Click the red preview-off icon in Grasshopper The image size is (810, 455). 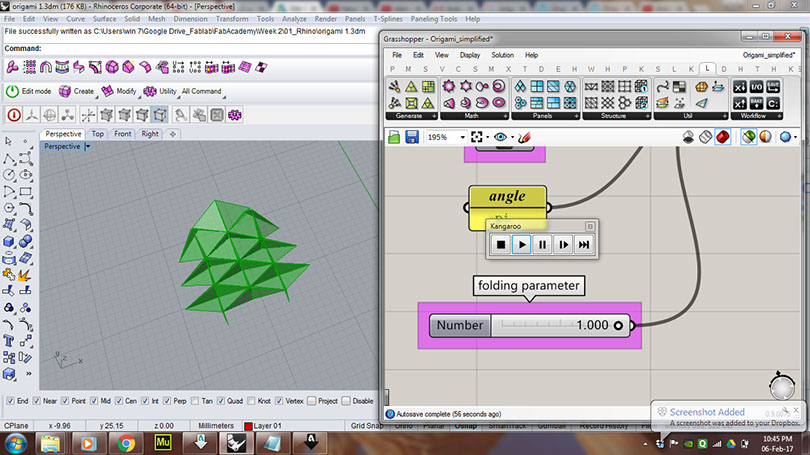pos(723,137)
